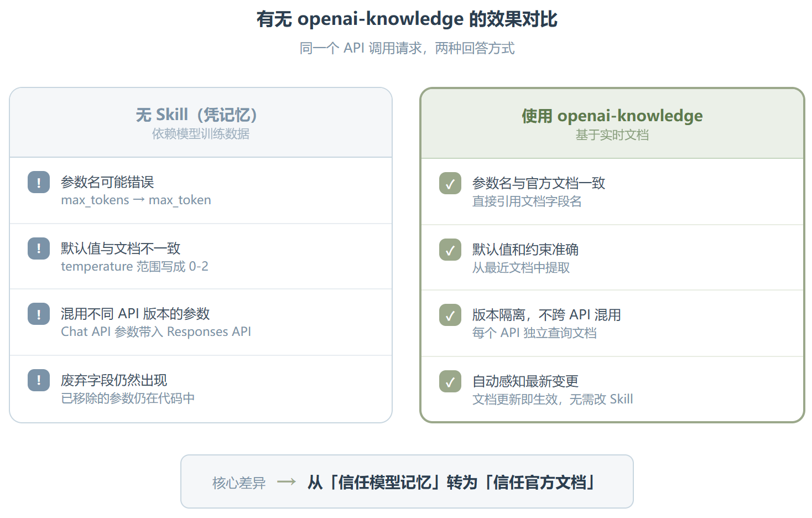Click the card header 使用 openai-knowledge

click(612, 116)
